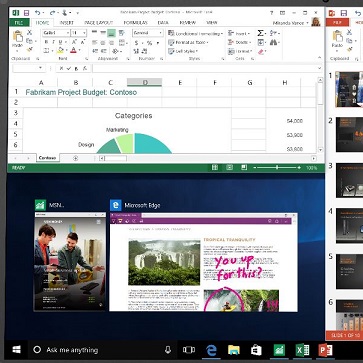
Task: Apply percent style to cells
Action: (x=149, y=43)
